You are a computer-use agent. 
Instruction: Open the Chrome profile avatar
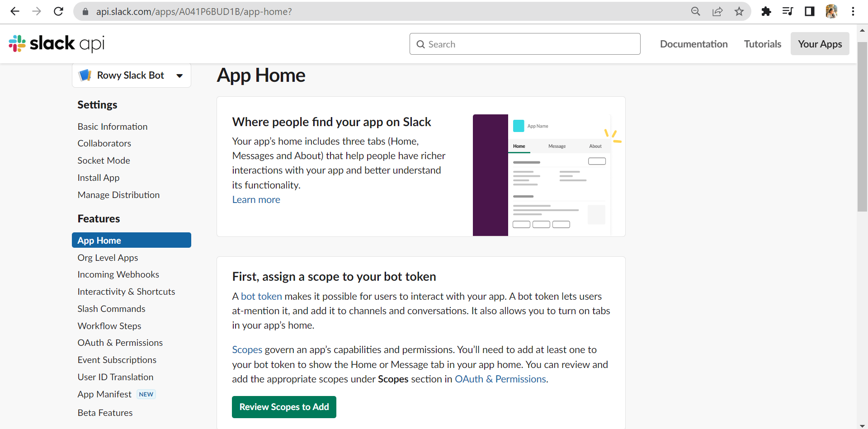pyautogui.click(x=831, y=11)
